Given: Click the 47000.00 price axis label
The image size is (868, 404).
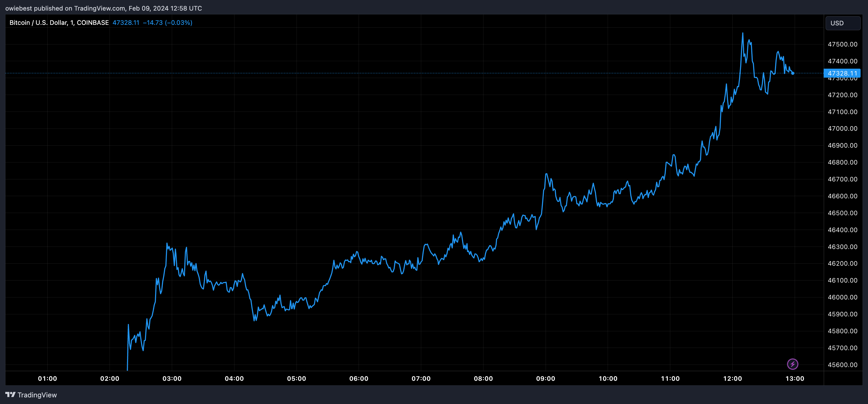Looking at the screenshot, I should tap(842, 128).
